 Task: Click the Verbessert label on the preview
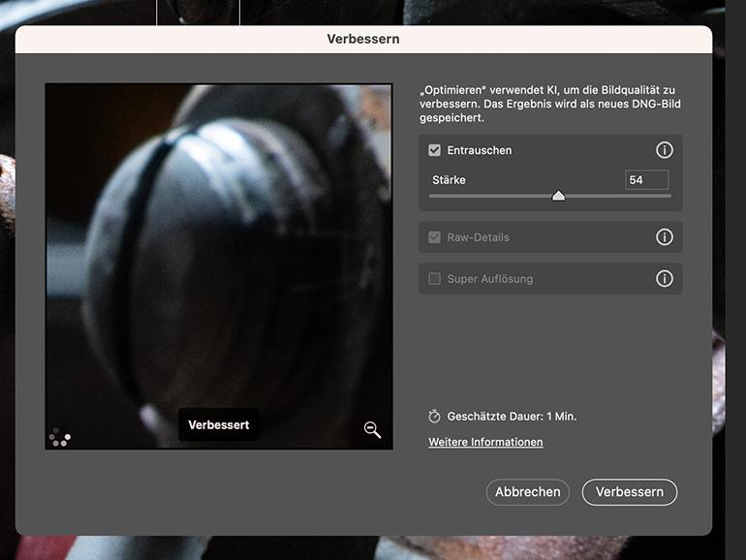coord(219,425)
